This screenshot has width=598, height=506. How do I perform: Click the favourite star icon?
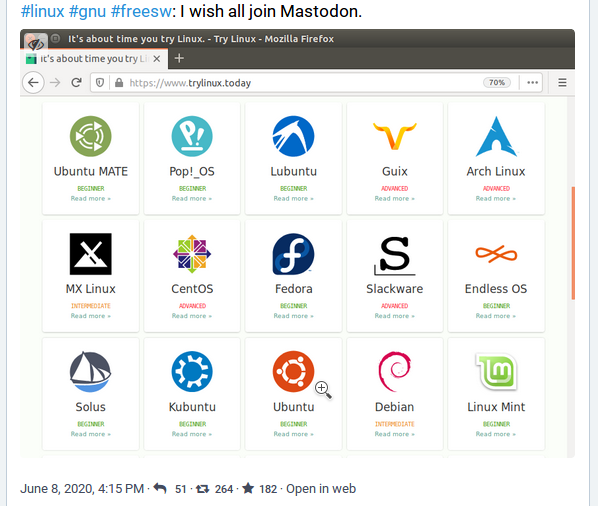click(x=248, y=488)
